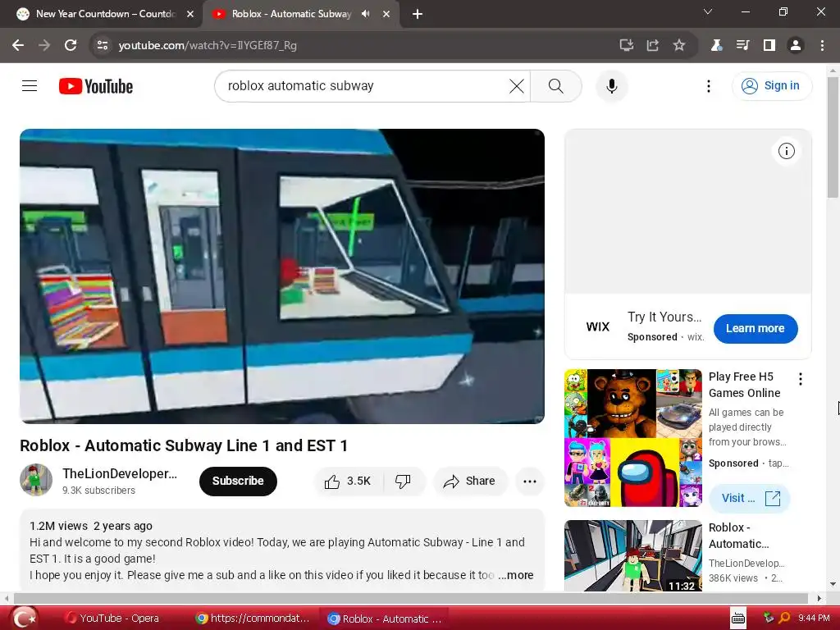Click Learn more on Wix ad
This screenshot has width=840, height=630.
pyautogui.click(x=756, y=328)
